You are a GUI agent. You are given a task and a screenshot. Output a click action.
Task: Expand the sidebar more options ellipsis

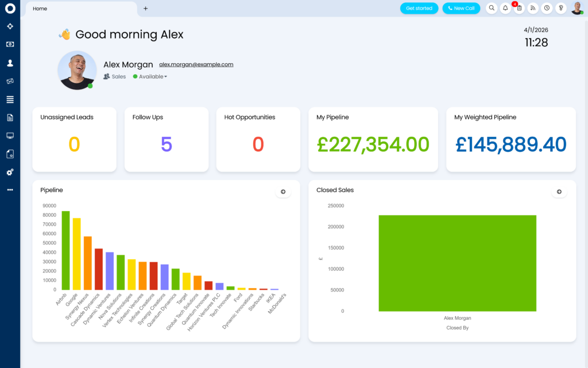click(x=10, y=190)
